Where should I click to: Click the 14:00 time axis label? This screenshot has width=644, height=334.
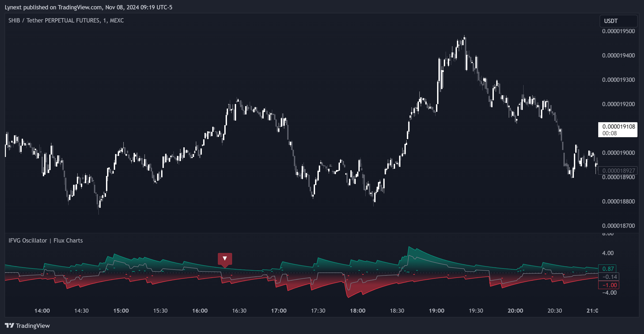click(x=42, y=311)
